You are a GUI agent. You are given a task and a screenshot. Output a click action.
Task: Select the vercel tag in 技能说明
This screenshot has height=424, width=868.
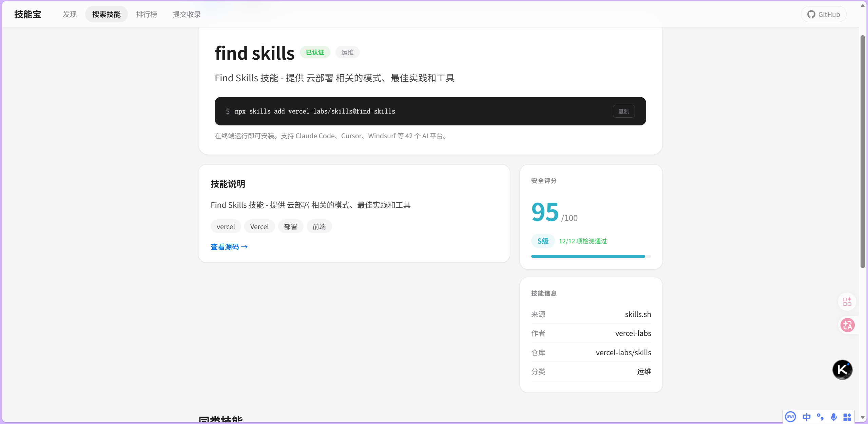[225, 226]
